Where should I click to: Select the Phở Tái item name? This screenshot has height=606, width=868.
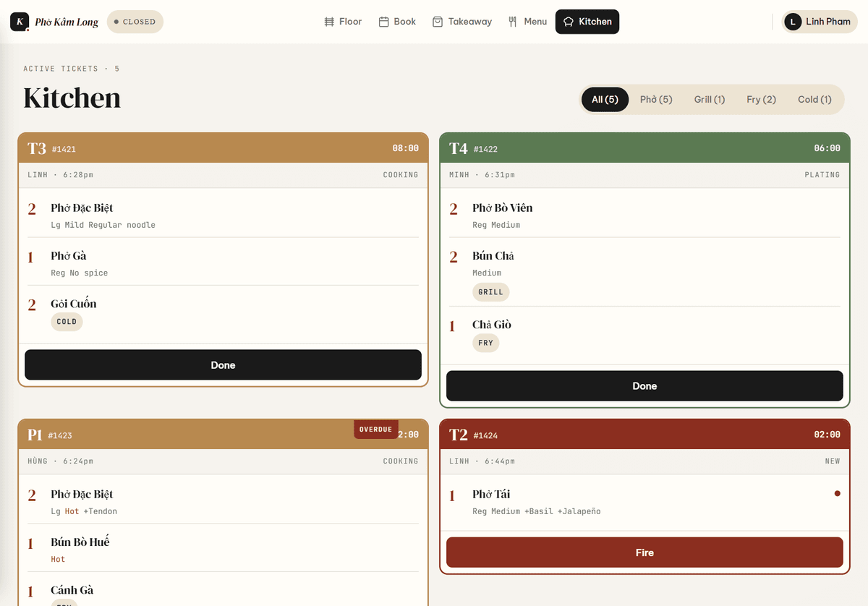coord(491,494)
